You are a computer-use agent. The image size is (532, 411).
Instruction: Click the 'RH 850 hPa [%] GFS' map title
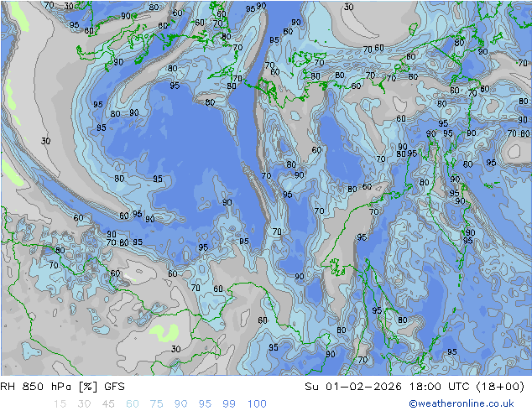tap(62, 387)
